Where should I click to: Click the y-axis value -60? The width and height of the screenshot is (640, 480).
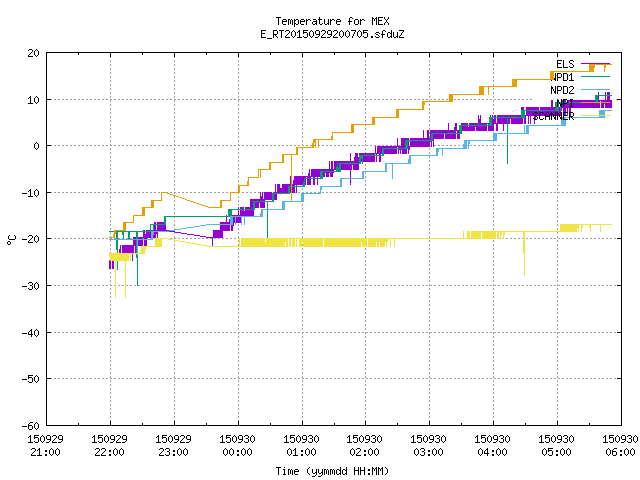point(31,426)
